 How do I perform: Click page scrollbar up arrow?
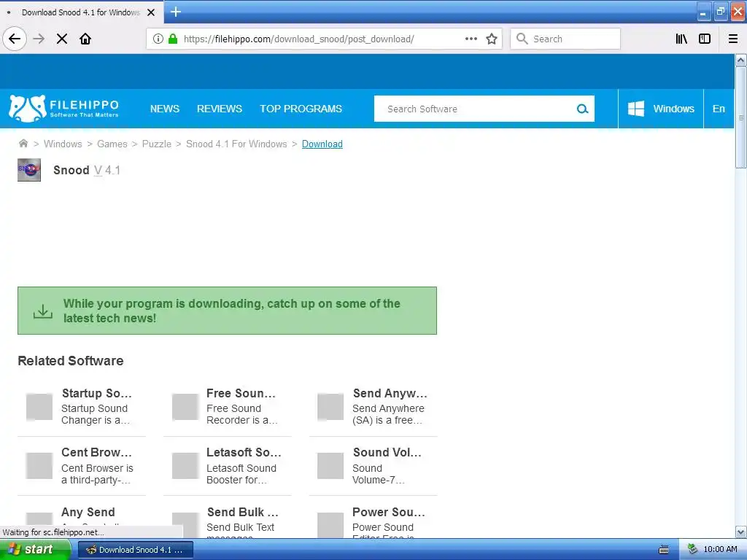[x=740, y=60]
